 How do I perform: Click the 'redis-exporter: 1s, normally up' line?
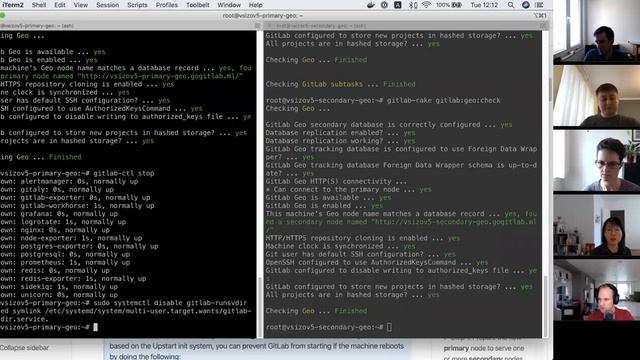coord(73,278)
